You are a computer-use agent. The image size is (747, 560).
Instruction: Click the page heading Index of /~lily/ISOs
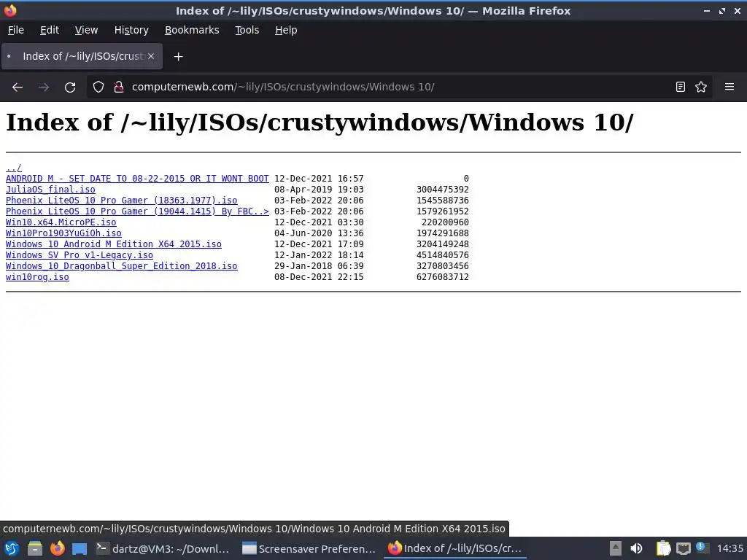(320, 122)
